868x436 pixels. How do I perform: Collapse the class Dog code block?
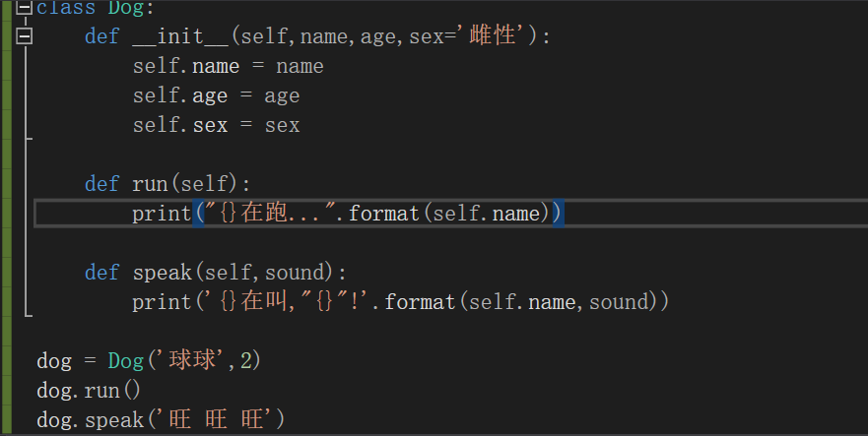tap(25, 7)
